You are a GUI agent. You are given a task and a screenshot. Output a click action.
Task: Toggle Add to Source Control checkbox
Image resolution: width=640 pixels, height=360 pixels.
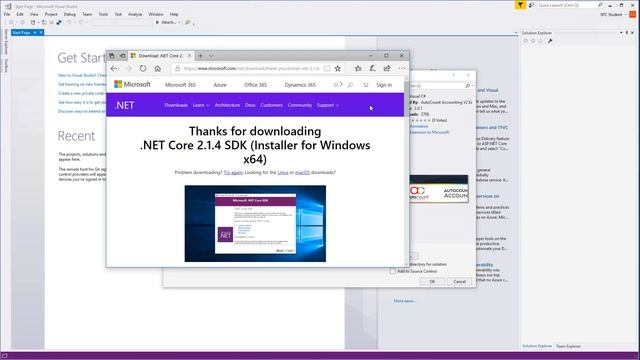click(x=392, y=271)
